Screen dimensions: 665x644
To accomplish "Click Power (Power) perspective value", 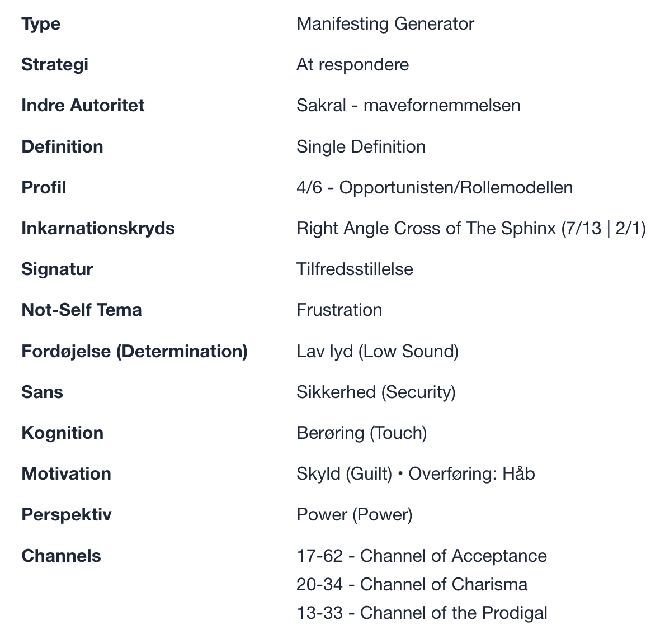I will click(354, 515).
